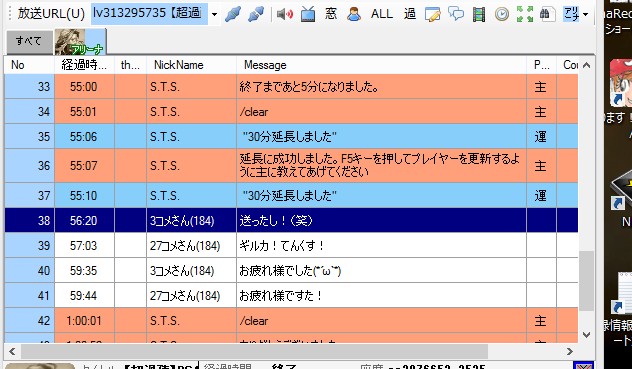Click the horizontal scrollbar thumb
632x369 pixels.
(x=254, y=351)
